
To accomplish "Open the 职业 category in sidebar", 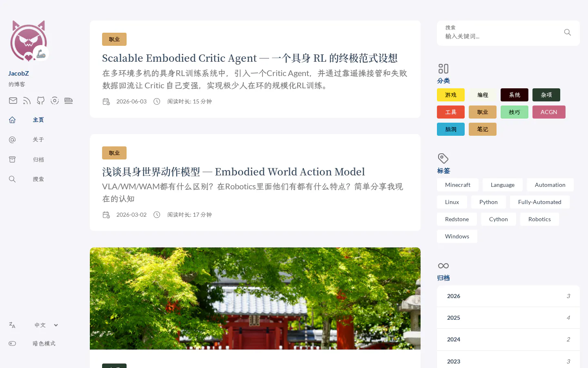I will pos(483,112).
